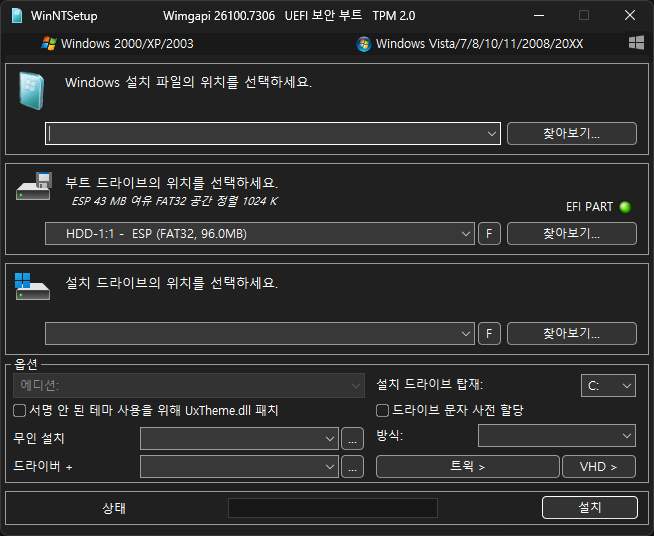Click the ESP 43 MB FAT32 info text
The height and width of the screenshot is (536, 654).
[x=174, y=201]
